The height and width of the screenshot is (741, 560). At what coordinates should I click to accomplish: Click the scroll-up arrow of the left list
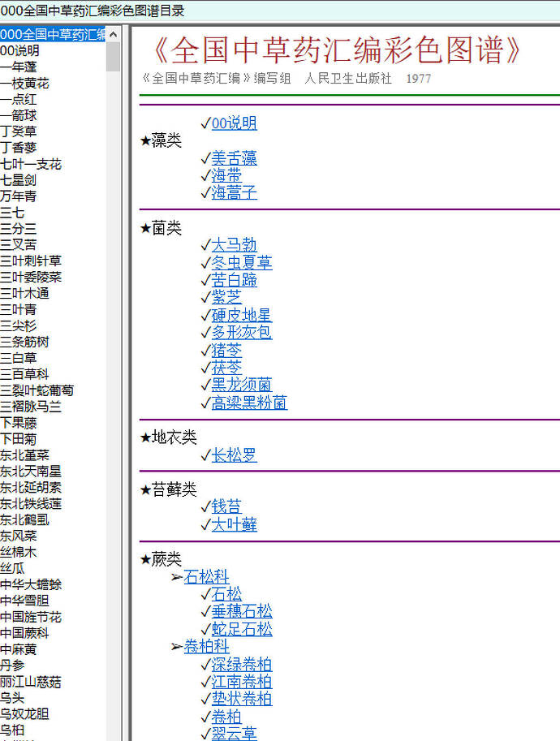pyautogui.click(x=114, y=34)
